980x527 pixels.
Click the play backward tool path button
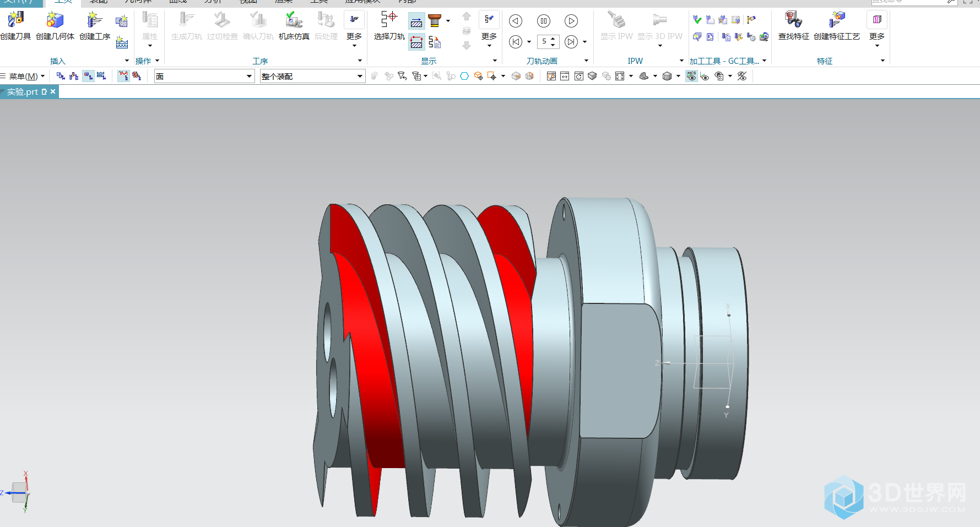pos(516,21)
